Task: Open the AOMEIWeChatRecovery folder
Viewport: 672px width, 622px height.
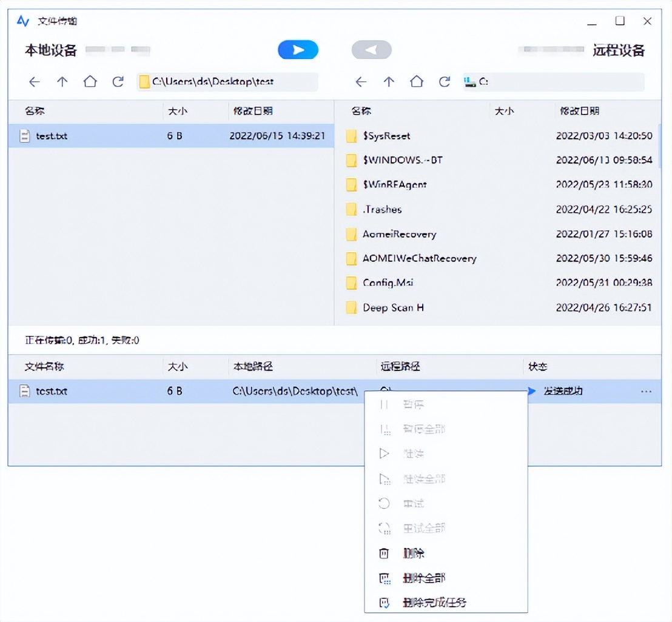Action: (x=418, y=258)
